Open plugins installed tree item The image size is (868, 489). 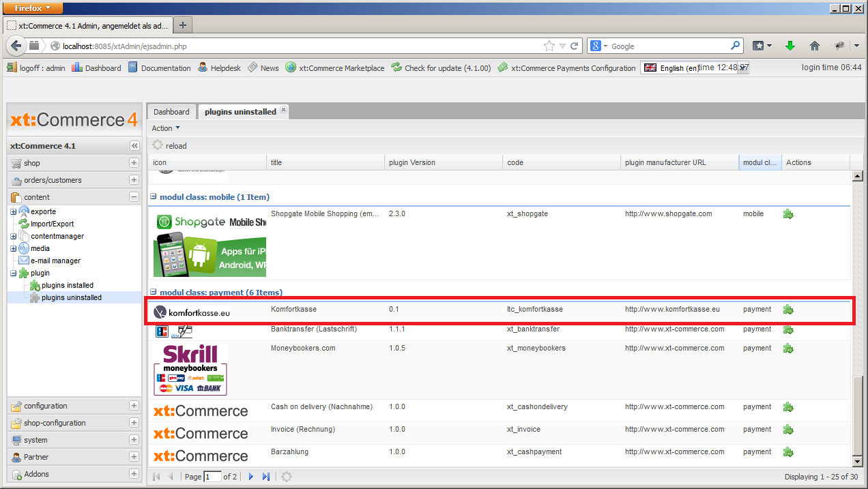click(x=68, y=285)
